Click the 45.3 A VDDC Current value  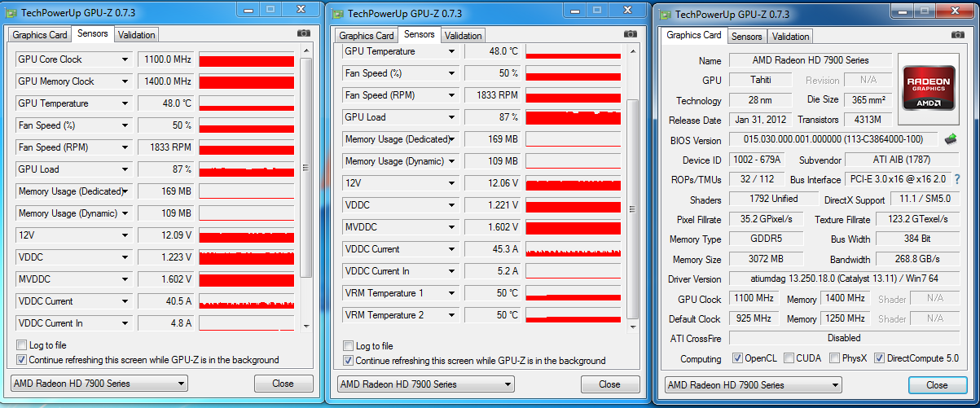(x=493, y=249)
